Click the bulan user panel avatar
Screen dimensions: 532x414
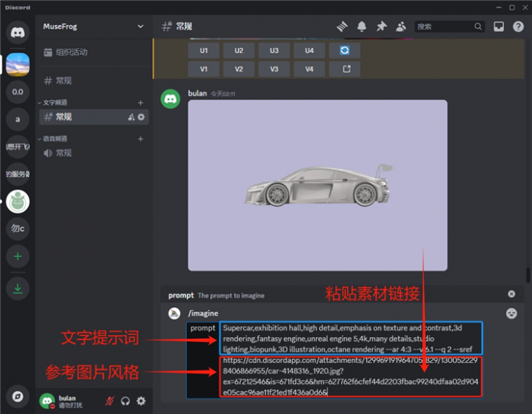(x=47, y=401)
